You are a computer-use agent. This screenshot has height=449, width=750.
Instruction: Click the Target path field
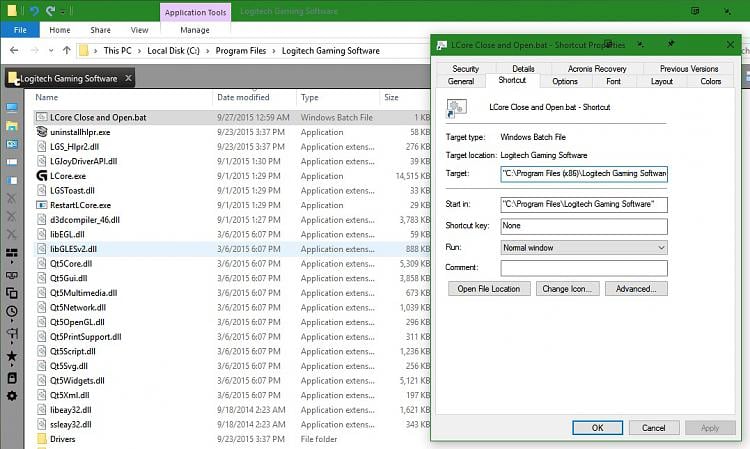(584, 174)
